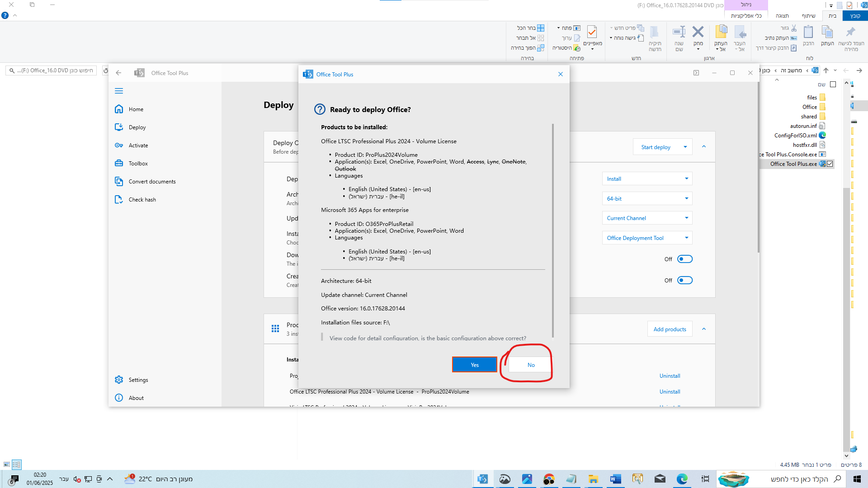This screenshot has width=868, height=488.
Task: Open the hamburger menu in Office Tool Plus
Action: click(119, 91)
